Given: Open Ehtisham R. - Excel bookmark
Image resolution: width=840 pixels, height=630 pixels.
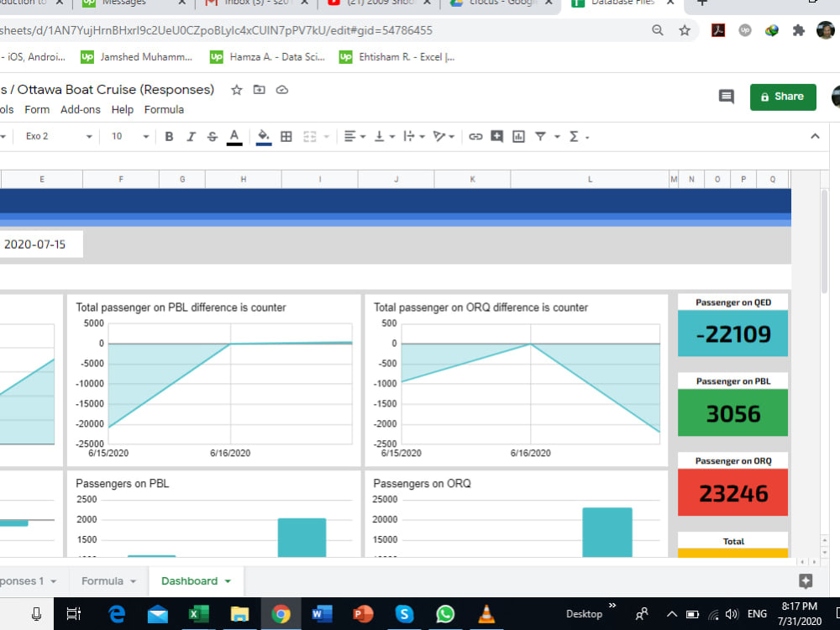Looking at the screenshot, I should 397,57.
